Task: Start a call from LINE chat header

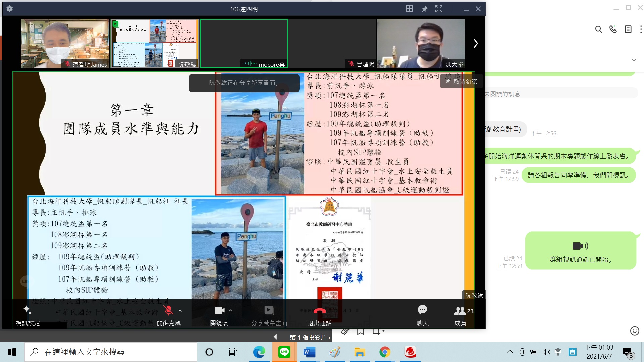Action: click(x=613, y=29)
